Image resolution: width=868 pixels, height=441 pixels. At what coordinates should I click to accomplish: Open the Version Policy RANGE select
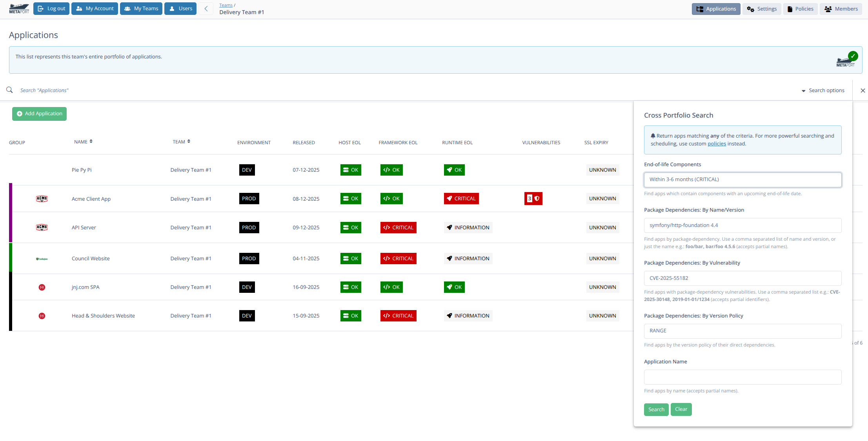[x=742, y=331]
